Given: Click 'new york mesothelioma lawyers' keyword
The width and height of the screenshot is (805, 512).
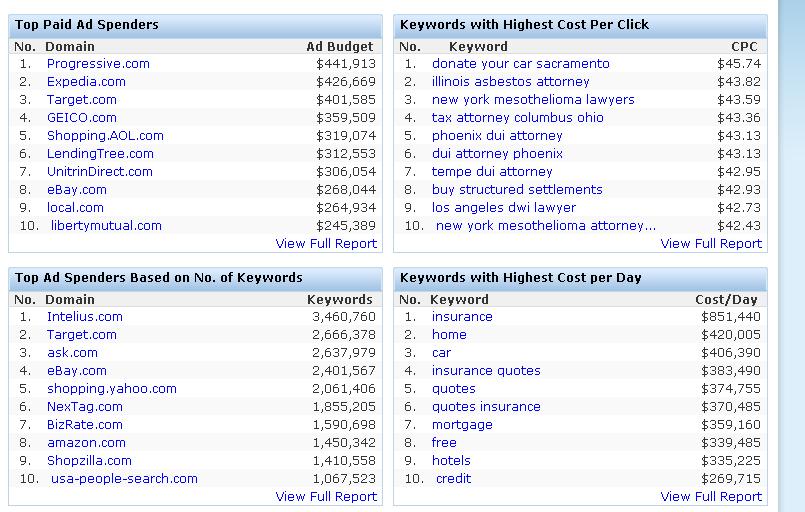Looking at the screenshot, I should tap(533, 100).
